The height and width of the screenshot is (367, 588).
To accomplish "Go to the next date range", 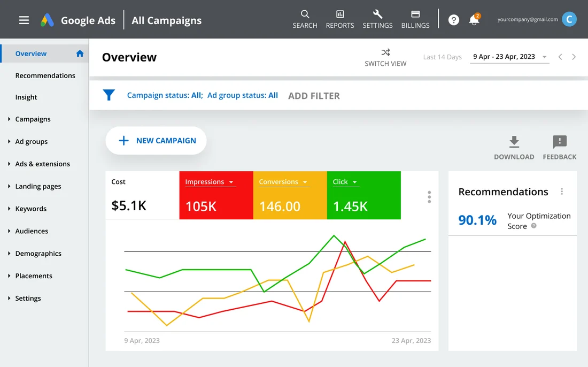I will [574, 57].
